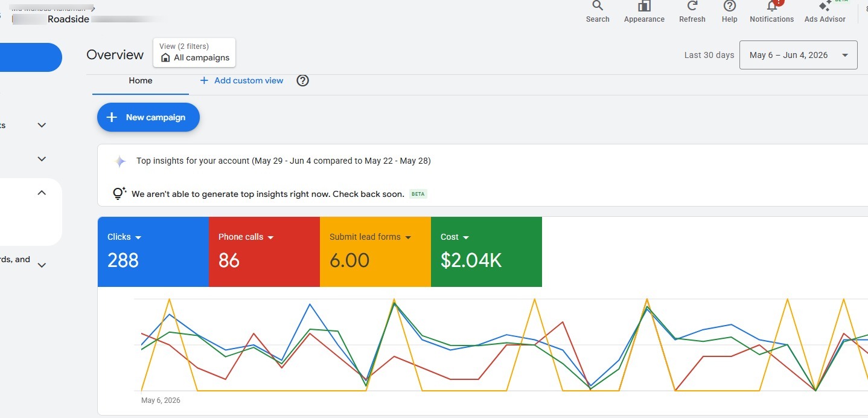The width and height of the screenshot is (868, 418).
Task: Click the BETA badge in insights message
Action: click(x=418, y=194)
